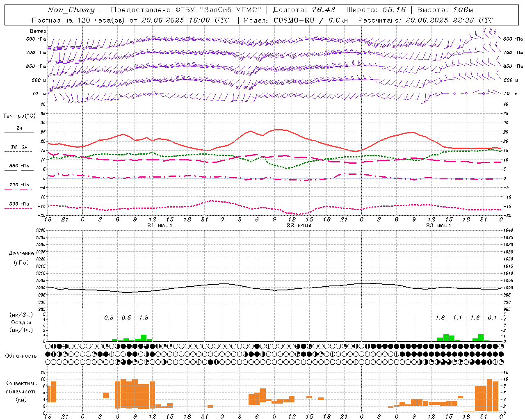Click the station name Nov_Chany

point(71,10)
